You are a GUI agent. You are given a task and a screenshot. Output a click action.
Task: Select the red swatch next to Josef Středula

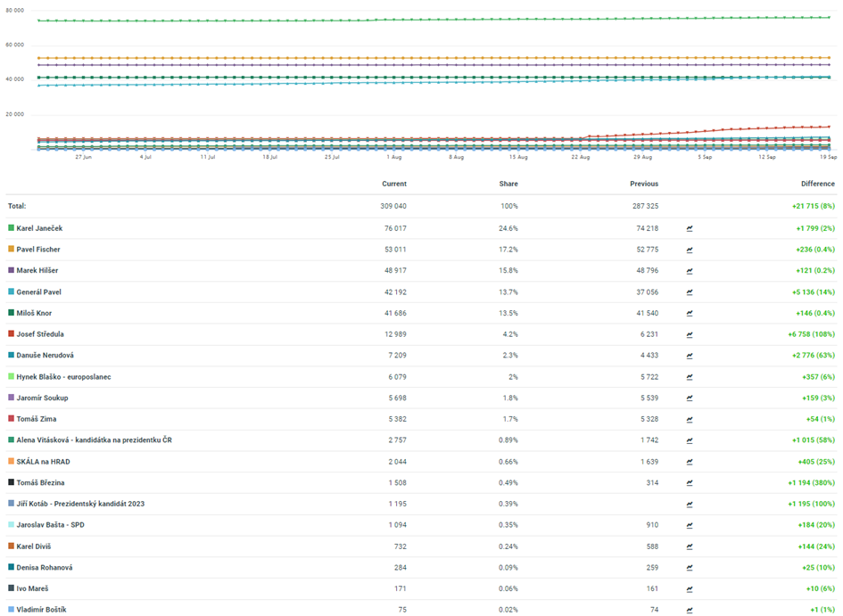pyautogui.click(x=11, y=334)
